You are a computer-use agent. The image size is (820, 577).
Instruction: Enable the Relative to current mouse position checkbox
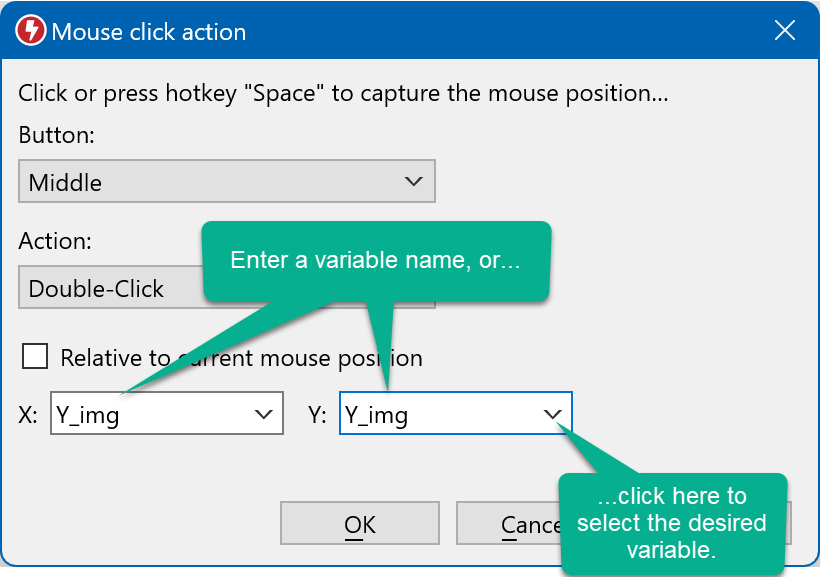coord(35,357)
